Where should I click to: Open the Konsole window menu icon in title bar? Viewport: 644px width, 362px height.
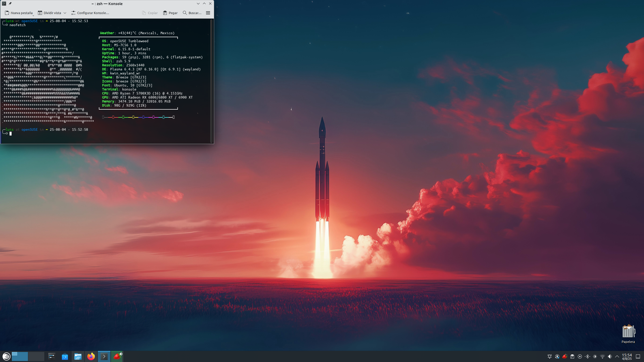(x=4, y=4)
